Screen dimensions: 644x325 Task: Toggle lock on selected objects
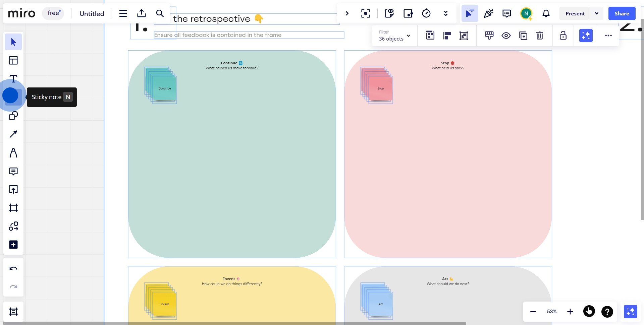pyautogui.click(x=563, y=36)
